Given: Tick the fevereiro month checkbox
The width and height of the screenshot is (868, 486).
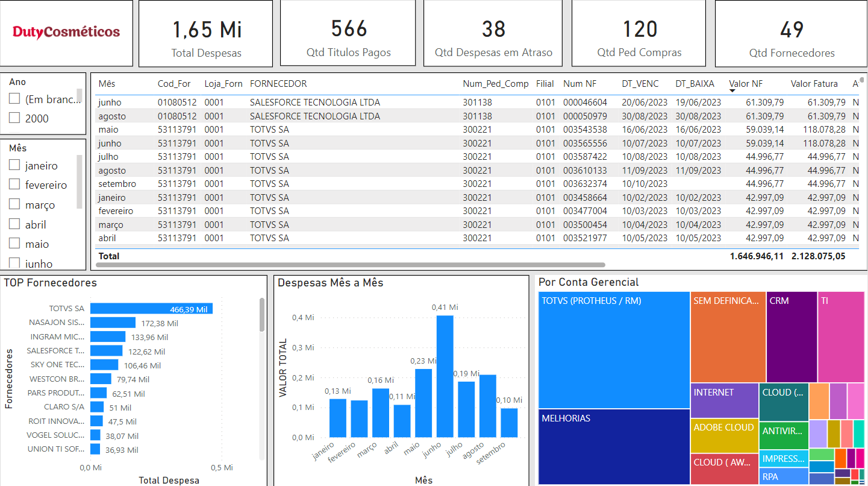Looking at the screenshot, I should point(14,185).
